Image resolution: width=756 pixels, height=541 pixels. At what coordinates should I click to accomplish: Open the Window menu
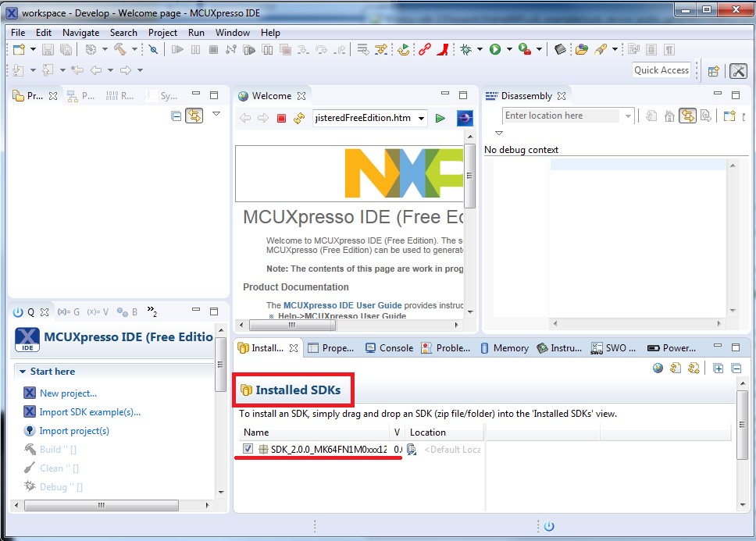click(x=233, y=33)
